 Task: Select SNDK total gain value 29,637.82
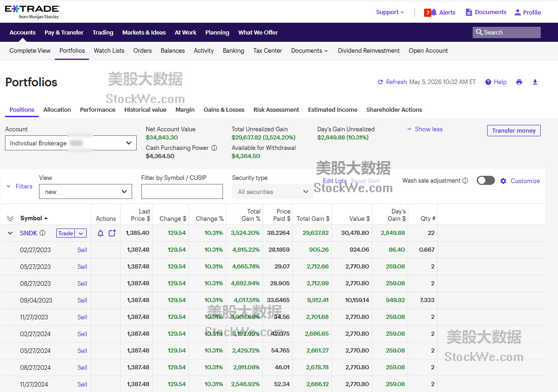click(316, 233)
